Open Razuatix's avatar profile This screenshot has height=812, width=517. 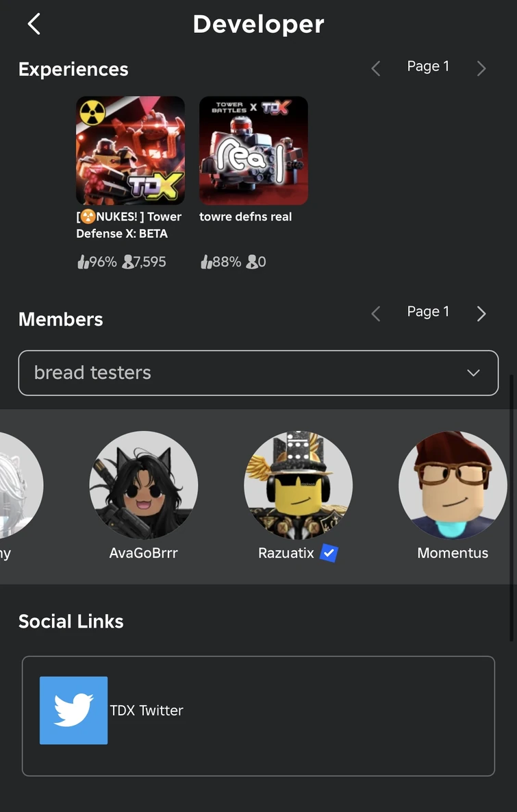pyautogui.click(x=299, y=485)
